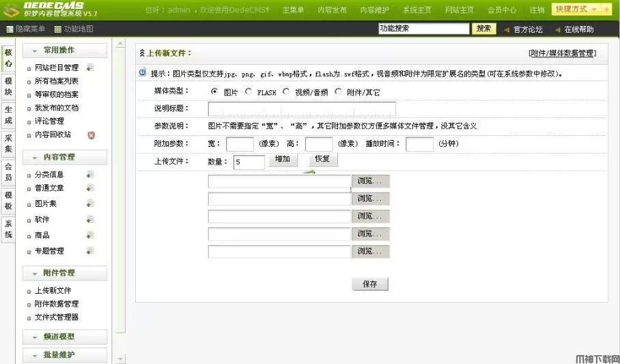Screen dimensions: 620x364
Task: Click the 搜索 search button
Action: (x=483, y=29)
